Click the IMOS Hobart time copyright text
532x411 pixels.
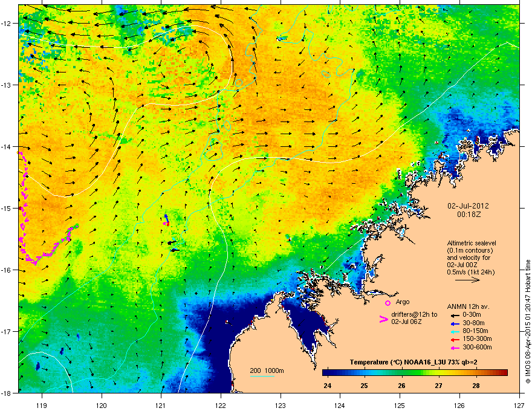528,322
